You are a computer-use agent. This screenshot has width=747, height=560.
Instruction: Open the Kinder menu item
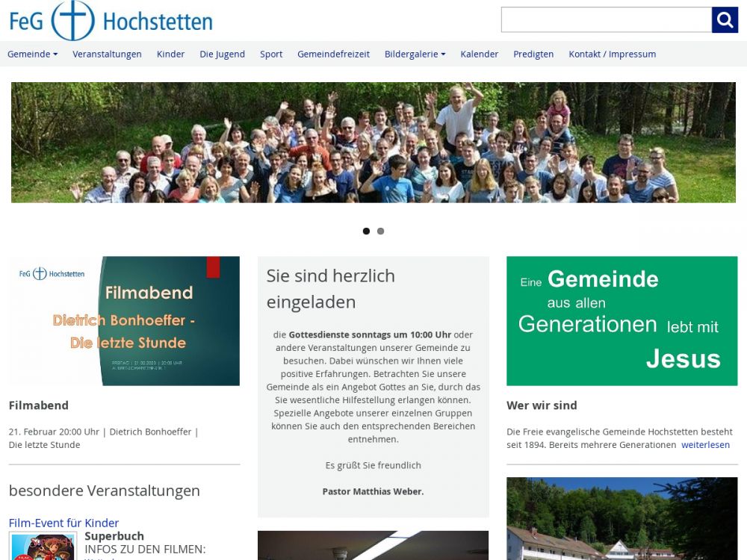click(170, 54)
